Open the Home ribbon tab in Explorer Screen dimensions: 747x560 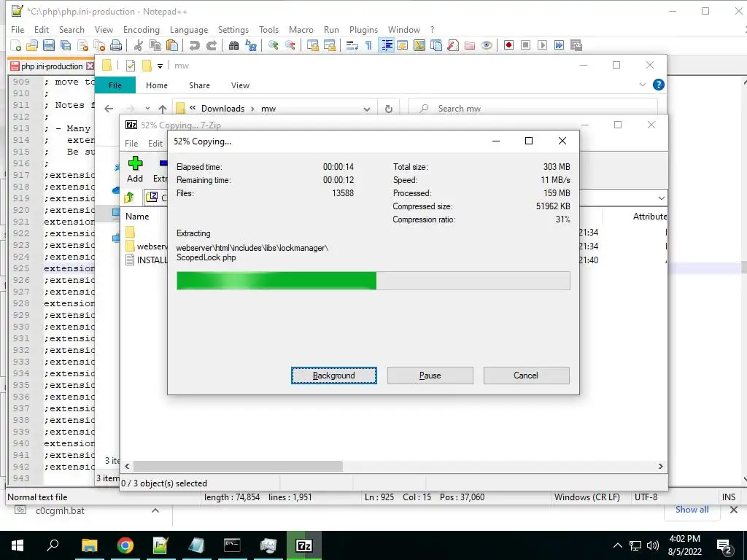157,85
